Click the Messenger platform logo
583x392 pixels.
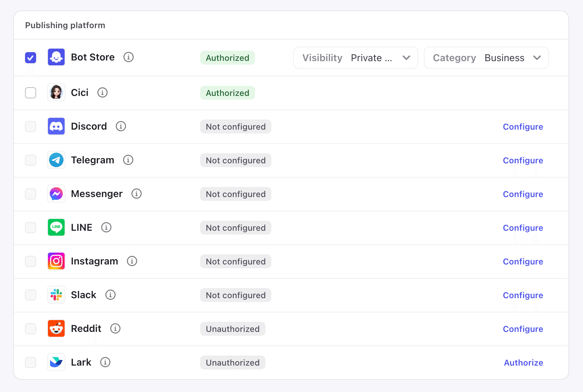56,194
